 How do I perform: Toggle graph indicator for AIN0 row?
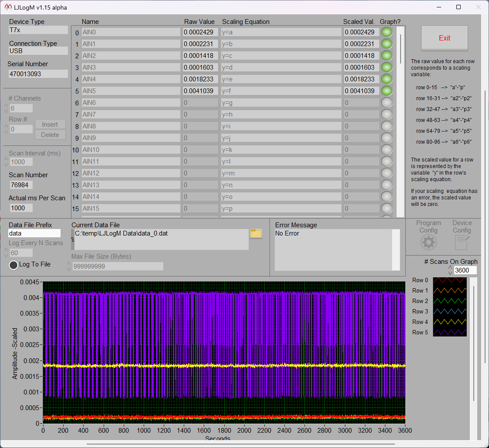(387, 32)
